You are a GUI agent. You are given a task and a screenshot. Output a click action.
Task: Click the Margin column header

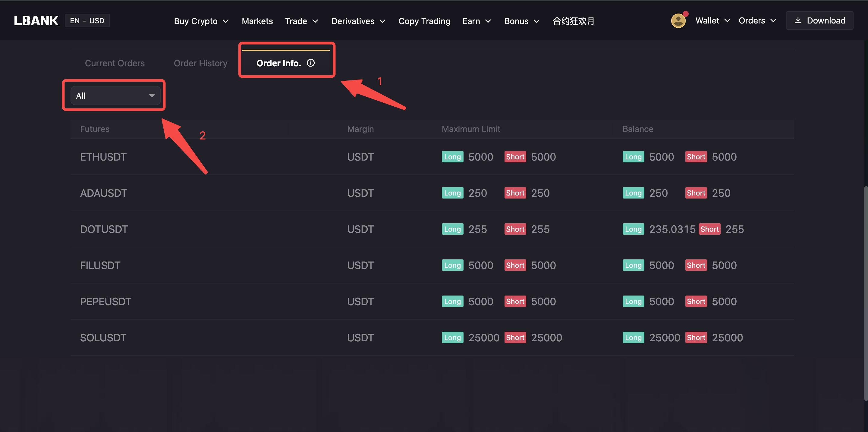point(360,129)
